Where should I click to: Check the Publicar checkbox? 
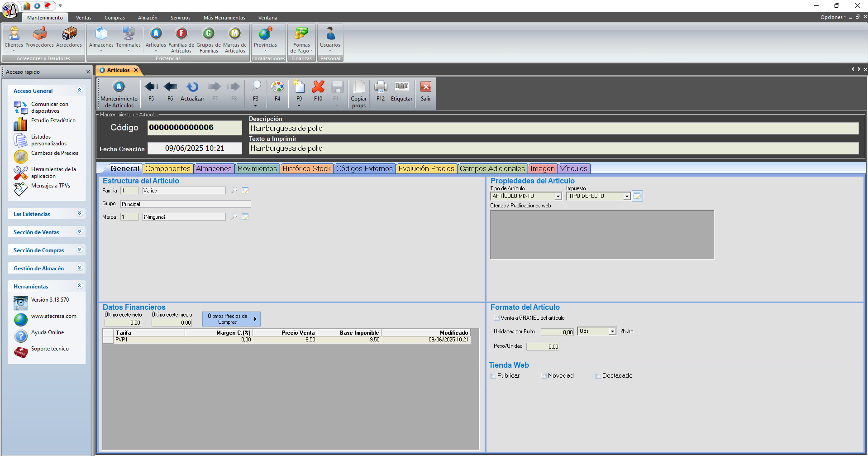pos(493,376)
